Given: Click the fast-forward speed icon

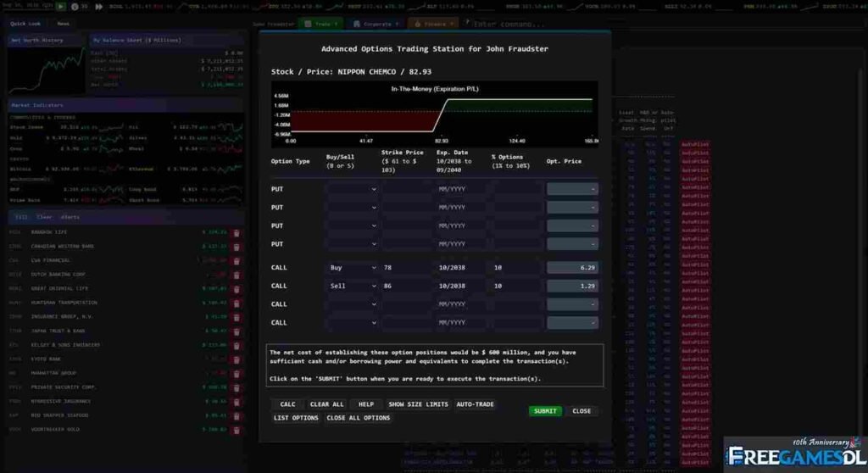Looking at the screenshot, I should tap(99, 7).
